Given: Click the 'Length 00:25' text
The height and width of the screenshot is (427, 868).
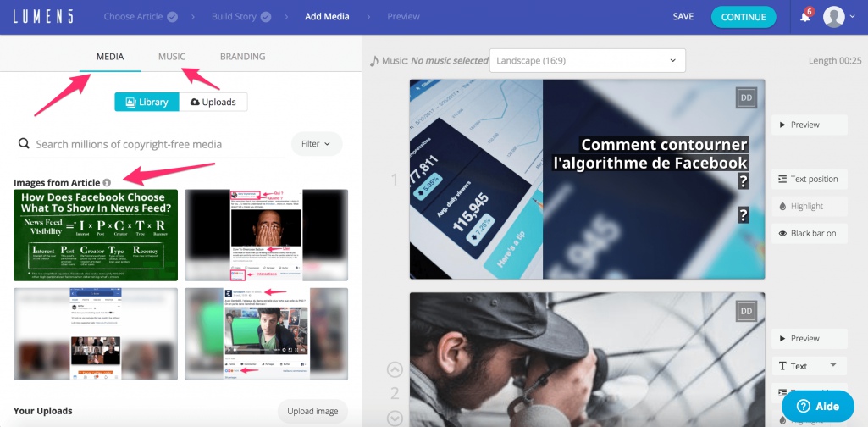Looking at the screenshot, I should 835,60.
